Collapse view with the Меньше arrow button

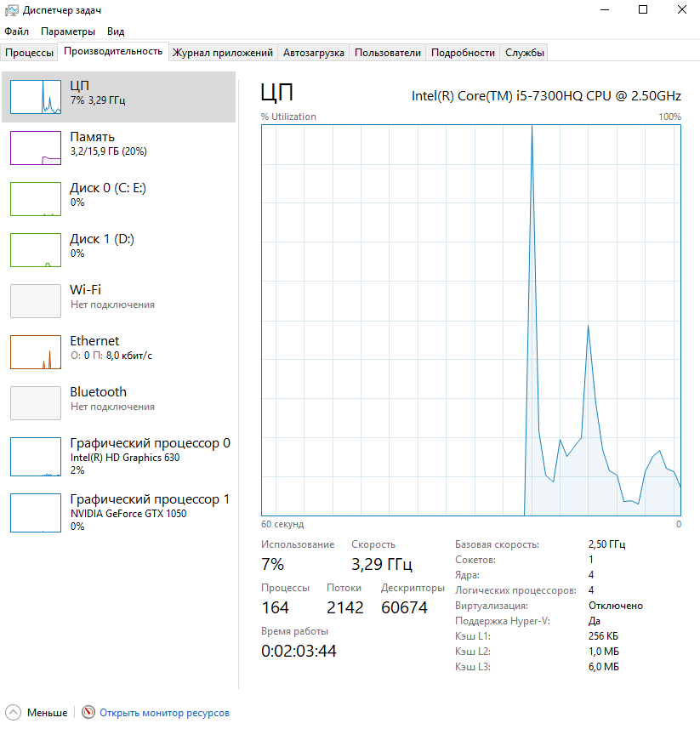point(13,713)
